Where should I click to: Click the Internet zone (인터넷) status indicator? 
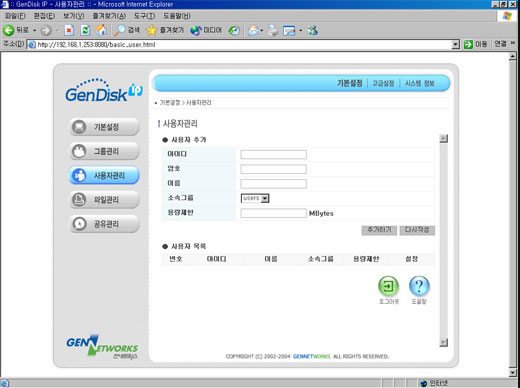[x=434, y=383]
